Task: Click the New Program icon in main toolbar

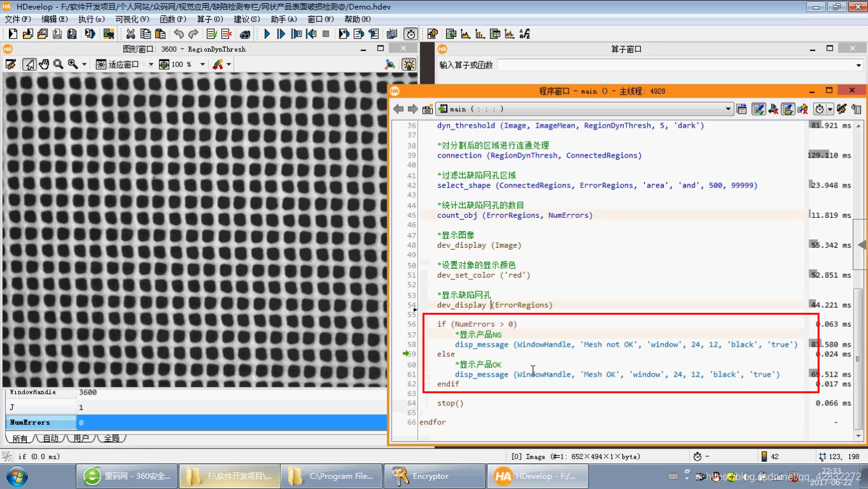Action: (13, 34)
